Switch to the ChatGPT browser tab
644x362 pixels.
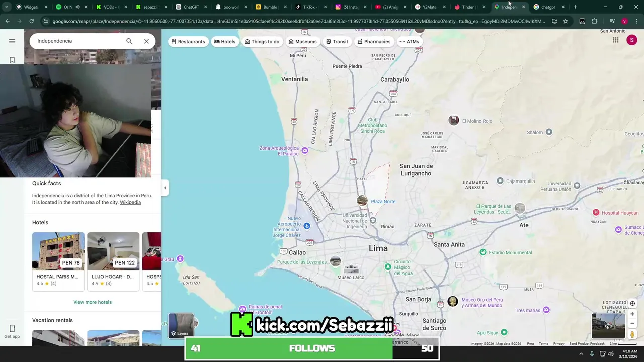click(191, 7)
